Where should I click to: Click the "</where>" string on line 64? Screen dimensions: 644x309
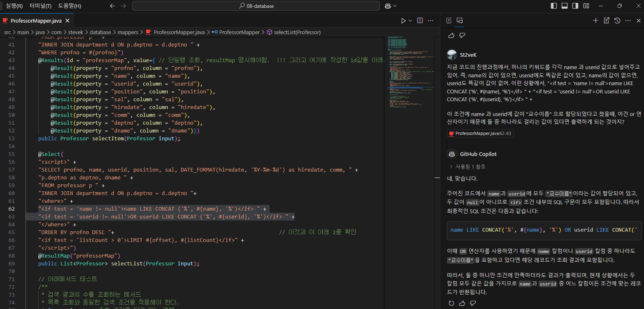pos(54,224)
